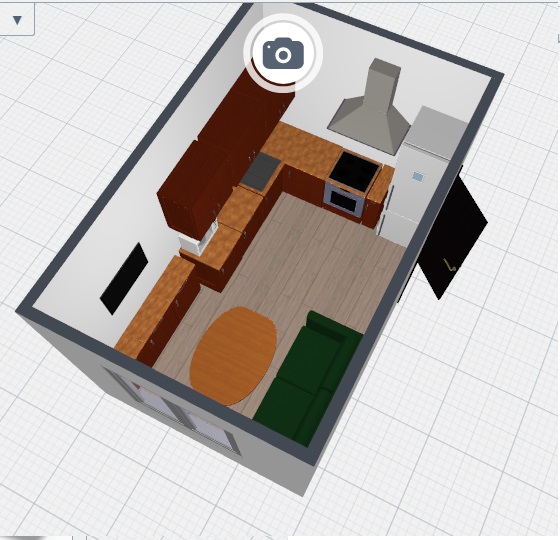The image size is (560, 540).
Task: Select the gray range hood
Action: (x=370, y=107)
